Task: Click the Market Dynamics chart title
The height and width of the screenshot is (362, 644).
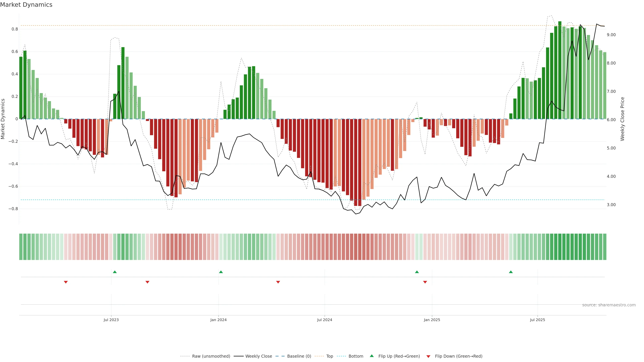Action: 26,5
